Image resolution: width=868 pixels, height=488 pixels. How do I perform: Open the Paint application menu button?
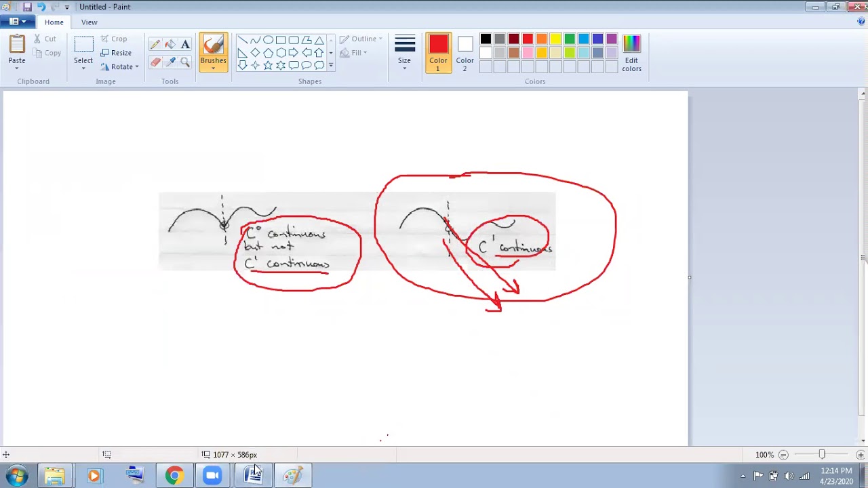point(17,22)
